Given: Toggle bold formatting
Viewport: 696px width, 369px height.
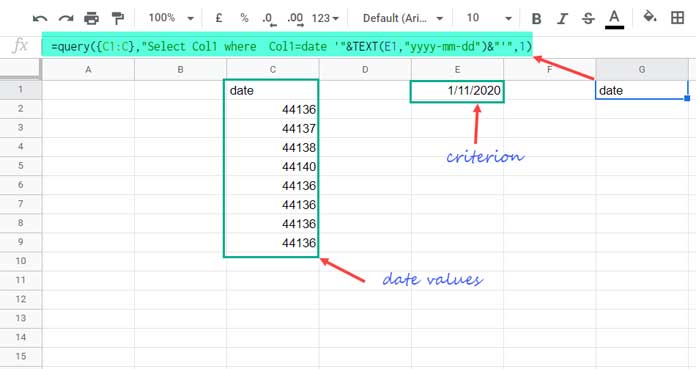Looking at the screenshot, I should pos(536,19).
